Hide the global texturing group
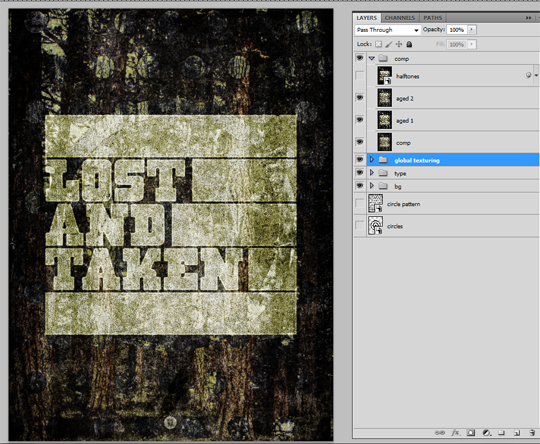540x444 pixels. [x=360, y=159]
